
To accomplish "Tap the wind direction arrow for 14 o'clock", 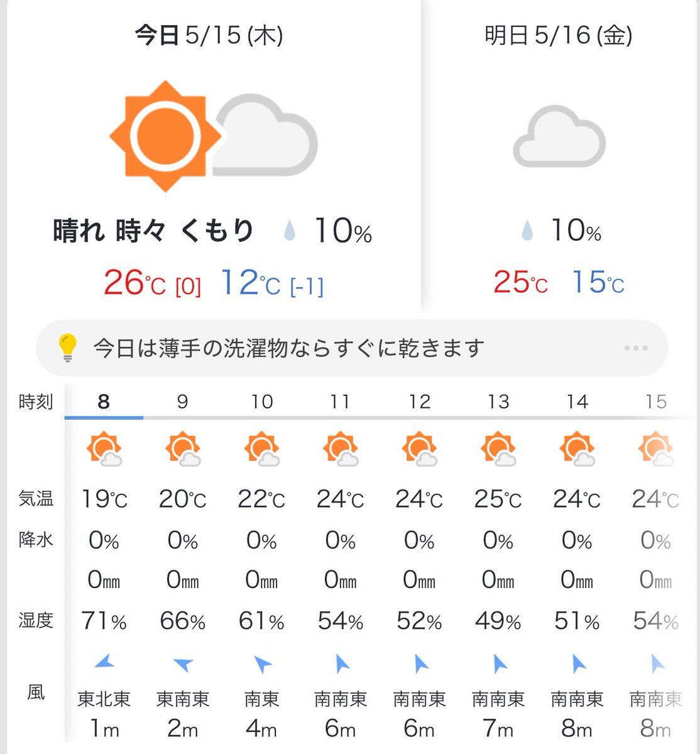I will tap(577, 664).
